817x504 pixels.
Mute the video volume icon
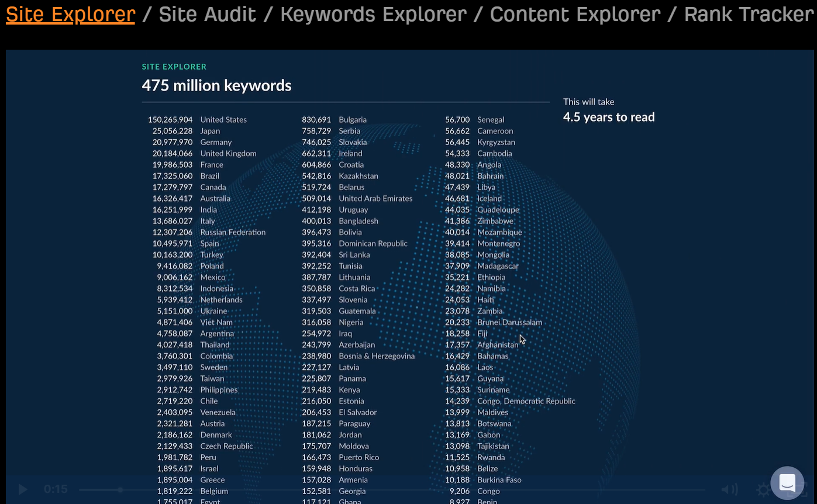[x=729, y=489]
